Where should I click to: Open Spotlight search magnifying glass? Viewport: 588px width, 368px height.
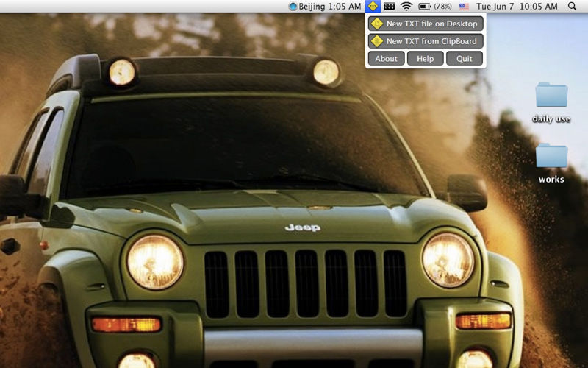573,7
